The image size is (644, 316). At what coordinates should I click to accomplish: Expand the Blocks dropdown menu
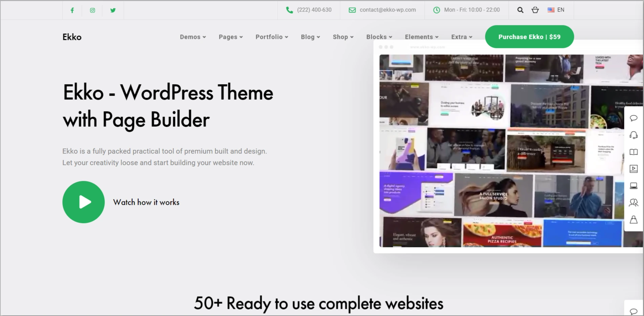(379, 37)
